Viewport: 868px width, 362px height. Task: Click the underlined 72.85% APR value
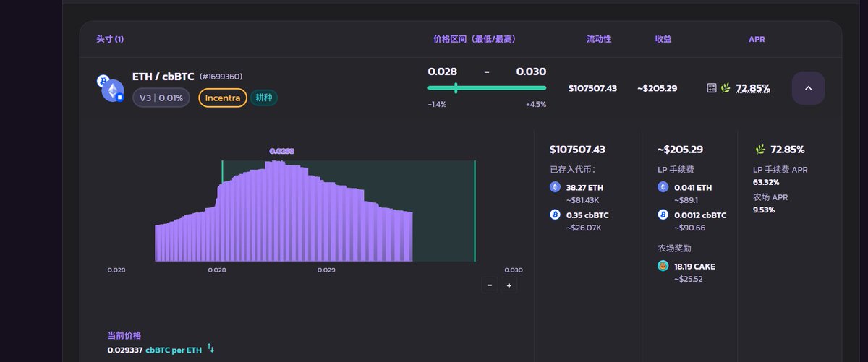click(753, 88)
